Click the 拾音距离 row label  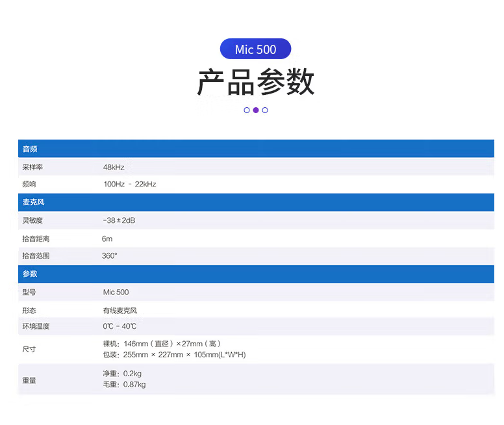click(36, 238)
